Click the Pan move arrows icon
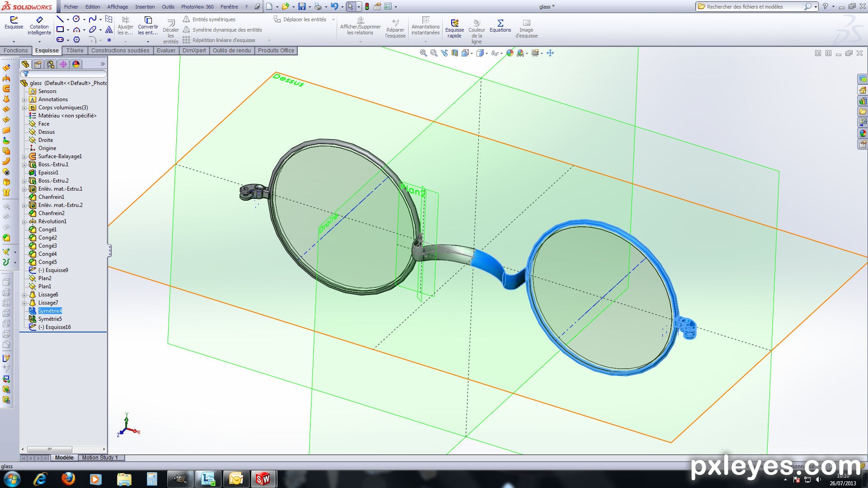 [550, 53]
